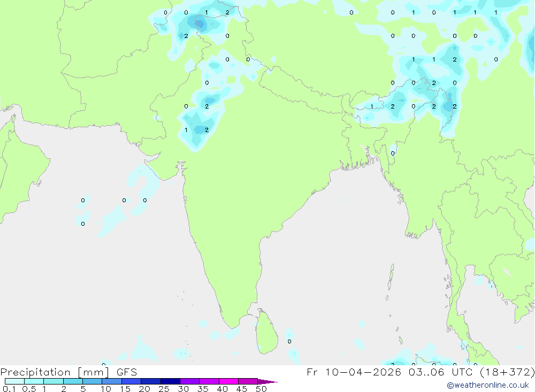Click the '0' value east of Sri Lanka
The width and height of the screenshot is (535, 392).
pos(289,342)
